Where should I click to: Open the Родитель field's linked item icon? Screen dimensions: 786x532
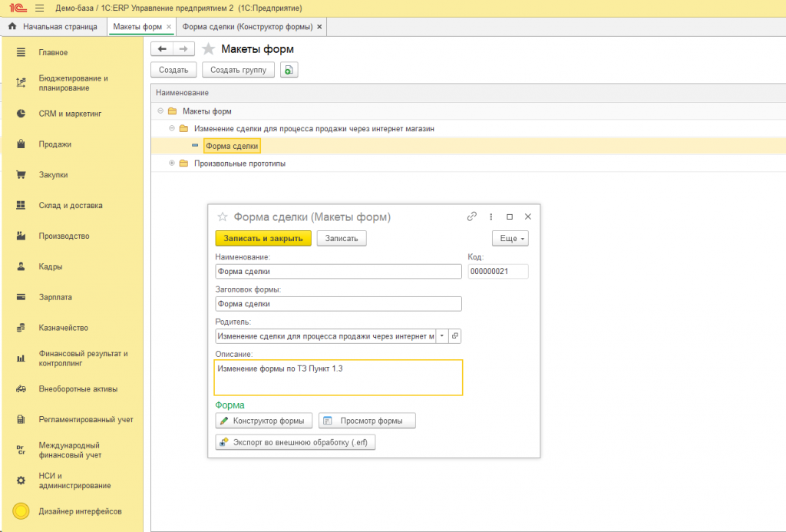coord(454,336)
